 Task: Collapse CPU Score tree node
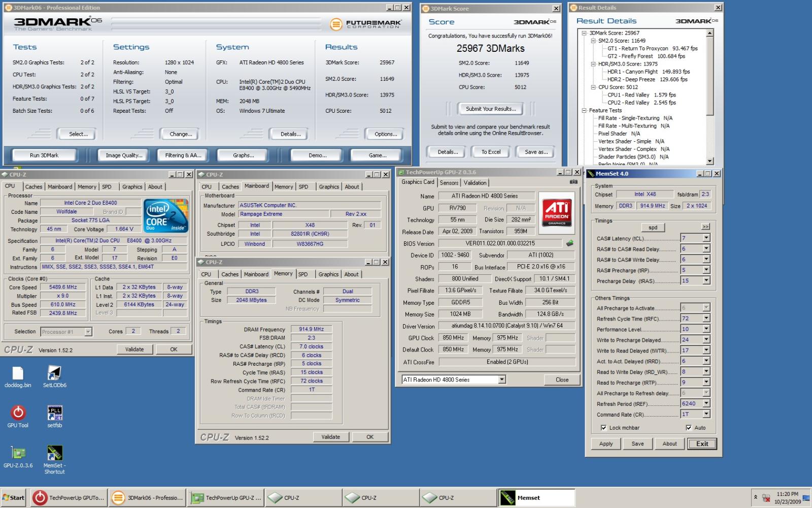(593, 87)
